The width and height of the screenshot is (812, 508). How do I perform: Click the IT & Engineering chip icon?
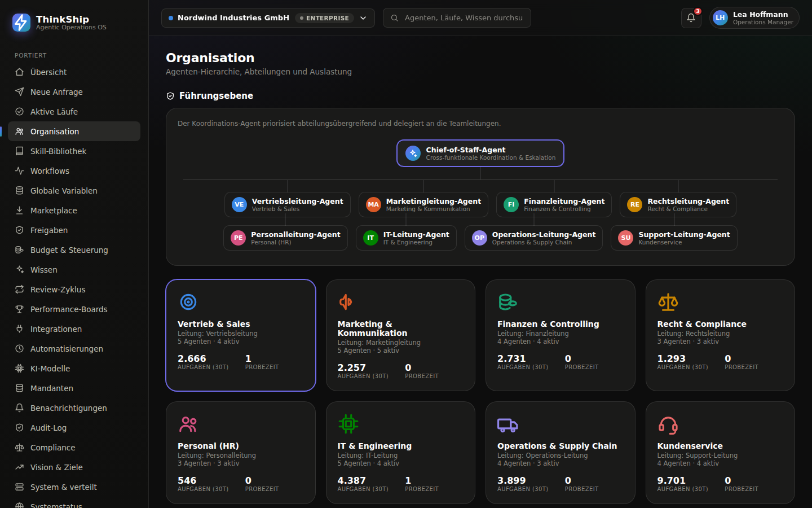click(x=348, y=424)
